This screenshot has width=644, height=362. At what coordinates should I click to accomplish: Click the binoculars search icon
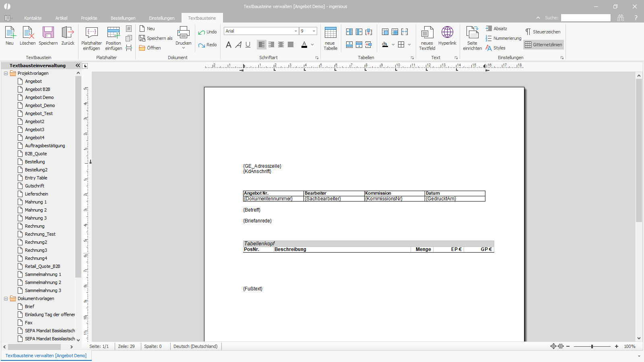coord(621,18)
